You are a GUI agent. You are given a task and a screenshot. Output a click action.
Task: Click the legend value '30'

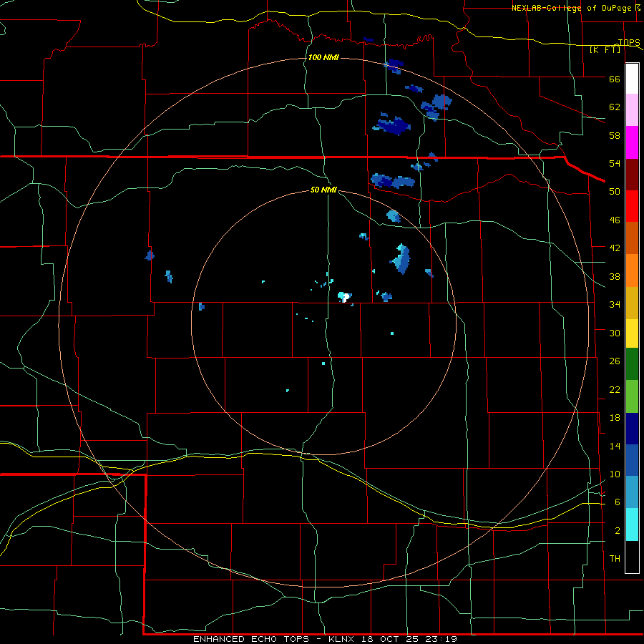coord(615,333)
